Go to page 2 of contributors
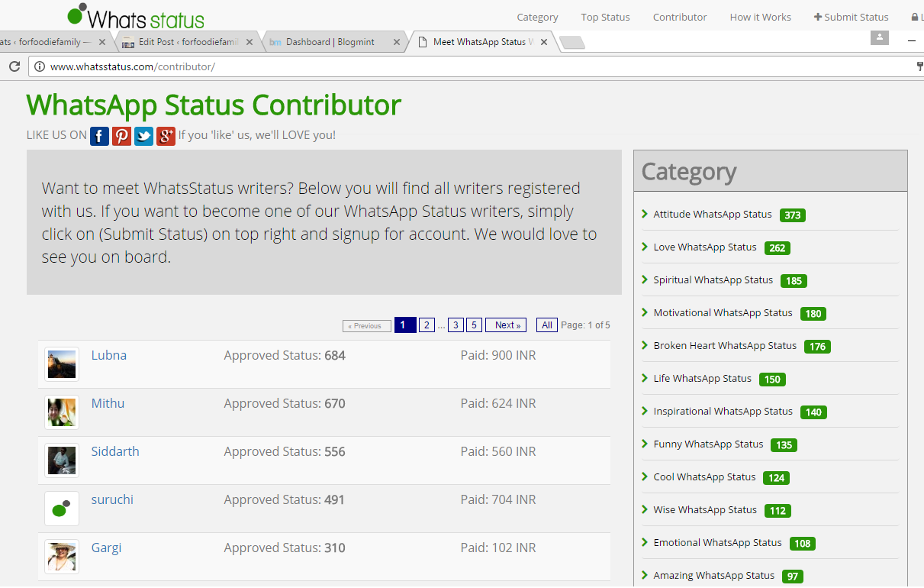This screenshot has height=588, width=924. click(427, 325)
